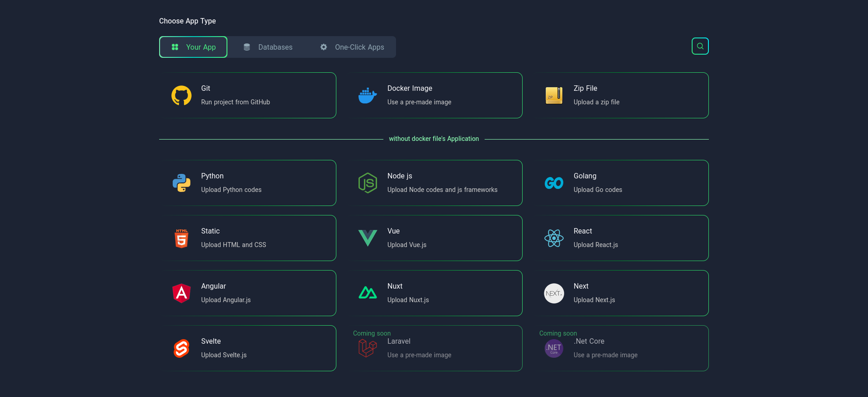Click the green Vue logo
Screen dimensions: 868x397
[x=368, y=238]
